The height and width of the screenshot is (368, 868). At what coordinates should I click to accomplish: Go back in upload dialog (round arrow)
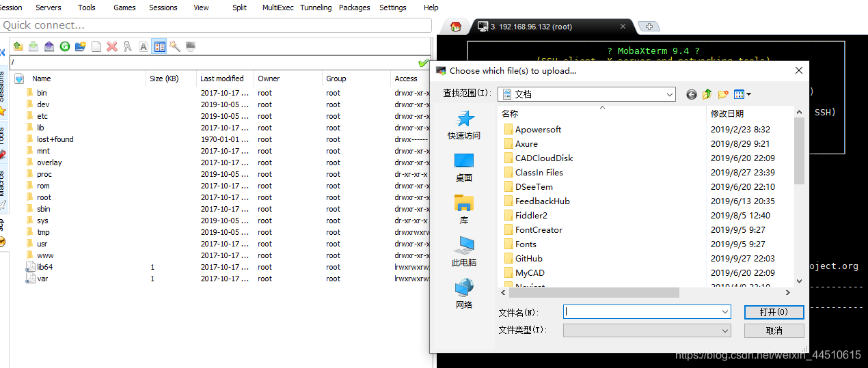tap(692, 94)
